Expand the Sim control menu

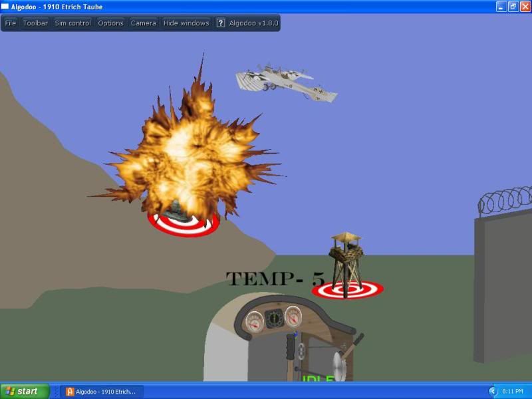coord(72,23)
